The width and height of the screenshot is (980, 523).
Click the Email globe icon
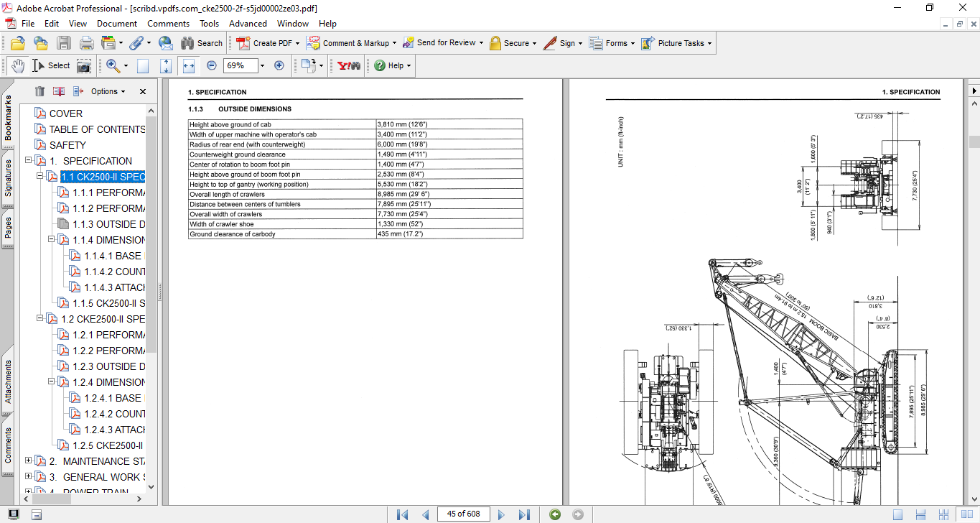point(165,43)
